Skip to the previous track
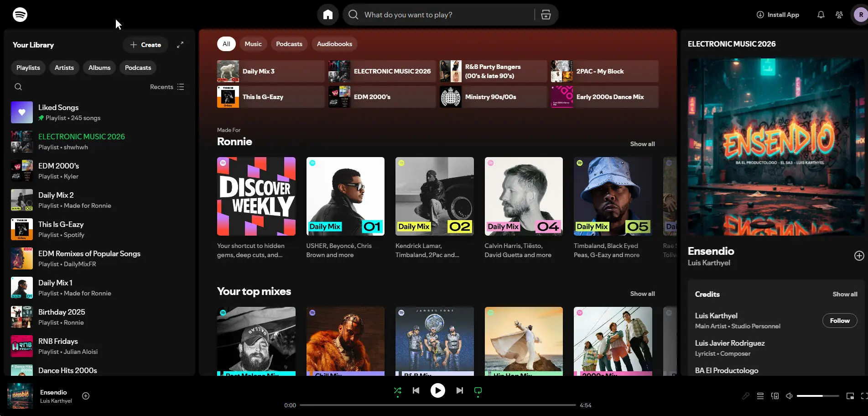Viewport: 868px width, 416px height. coord(416,390)
